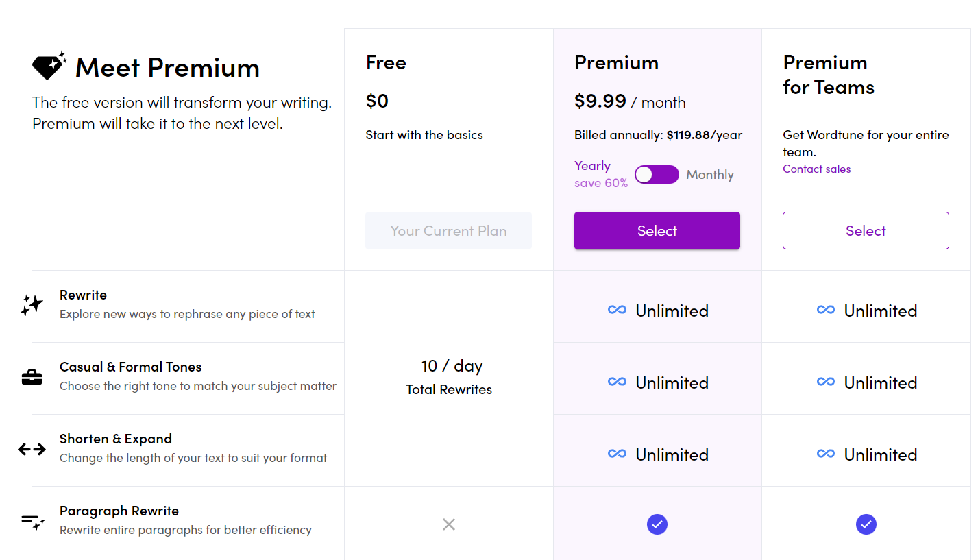This screenshot has height=560, width=978.
Task: Choose the Monthly billing label
Action: [710, 175]
